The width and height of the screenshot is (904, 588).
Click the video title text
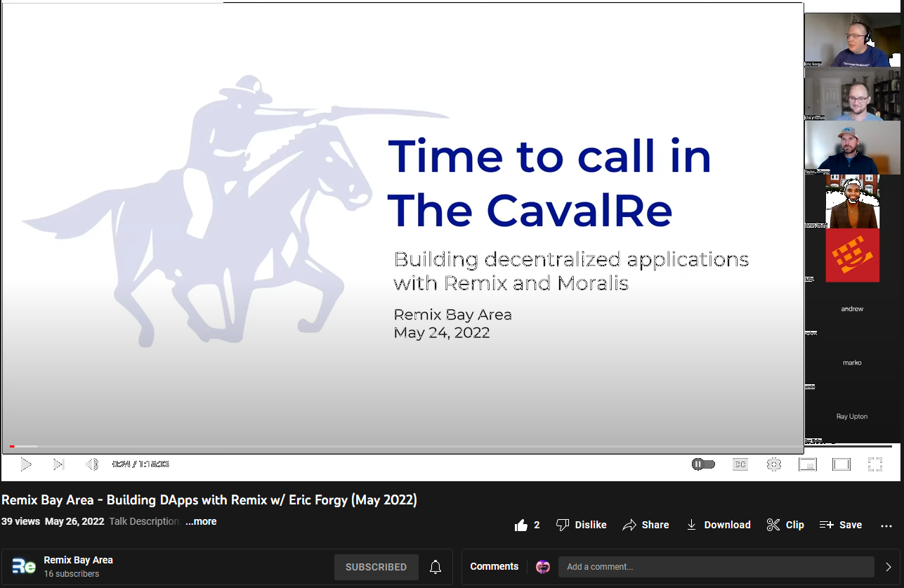pyautogui.click(x=209, y=500)
